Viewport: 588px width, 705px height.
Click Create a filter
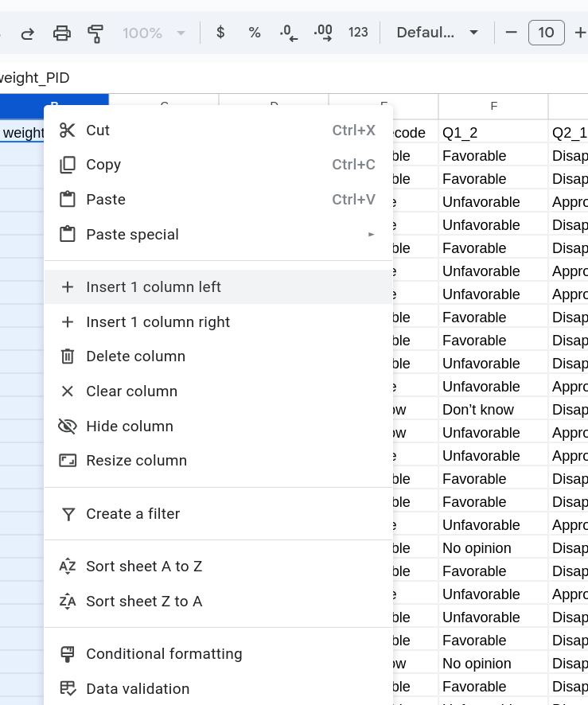[133, 514]
